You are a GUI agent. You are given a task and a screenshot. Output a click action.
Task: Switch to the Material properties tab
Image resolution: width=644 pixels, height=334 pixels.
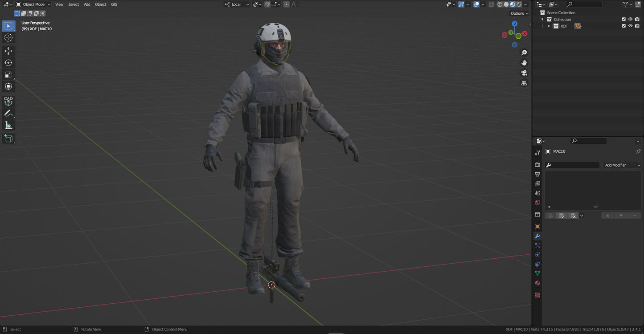coord(537,283)
